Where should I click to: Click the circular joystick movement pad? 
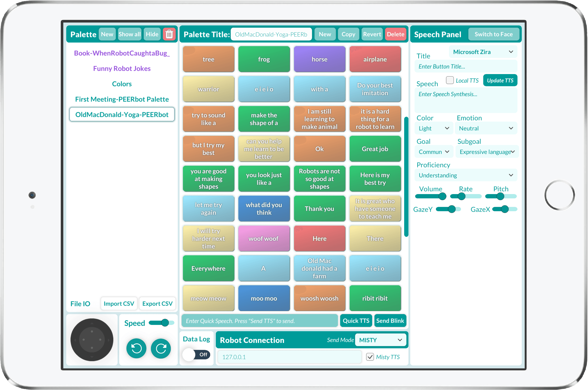[x=92, y=340]
